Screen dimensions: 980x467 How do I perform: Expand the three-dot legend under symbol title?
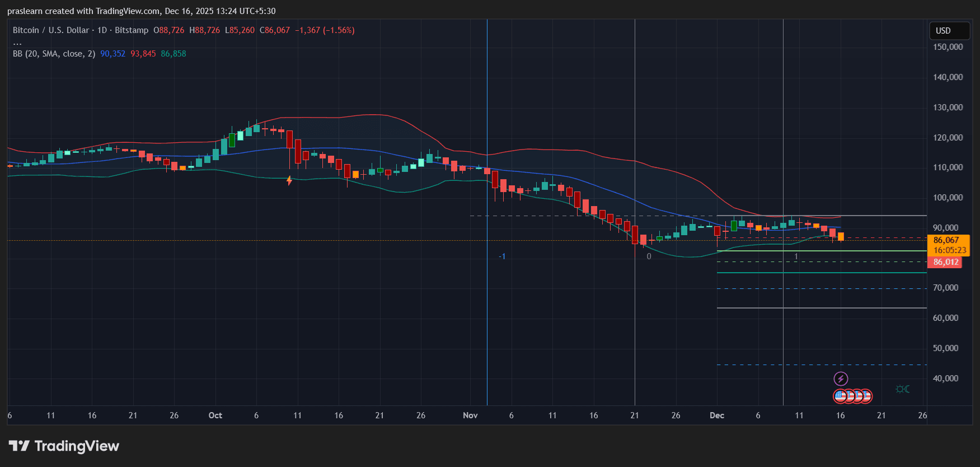click(17, 43)
